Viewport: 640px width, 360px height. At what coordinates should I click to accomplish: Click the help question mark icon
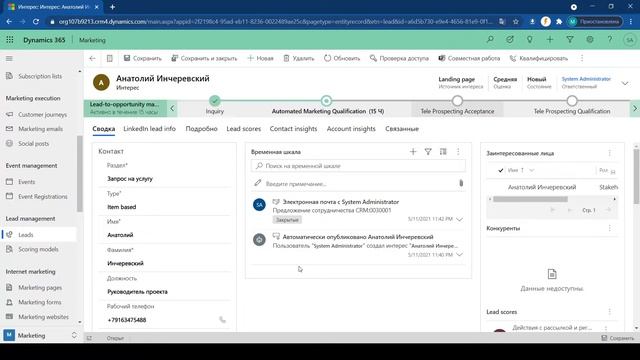610,40
